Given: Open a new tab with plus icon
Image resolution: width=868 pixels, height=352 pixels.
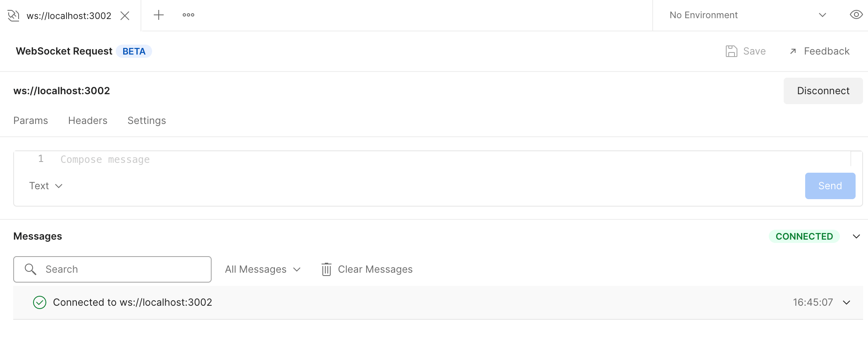Looking at the screenshot, I should coord(159,15).
